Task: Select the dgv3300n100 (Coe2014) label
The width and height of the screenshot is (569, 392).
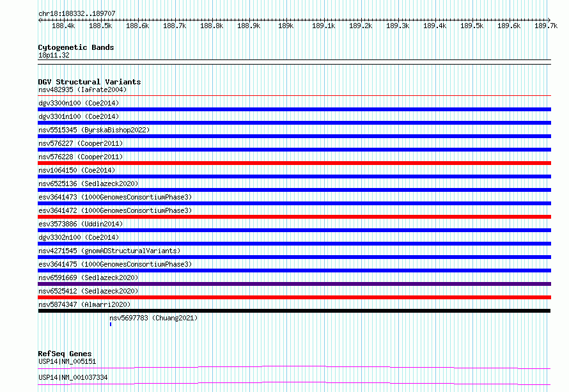Action: click(x=79, y=103)
